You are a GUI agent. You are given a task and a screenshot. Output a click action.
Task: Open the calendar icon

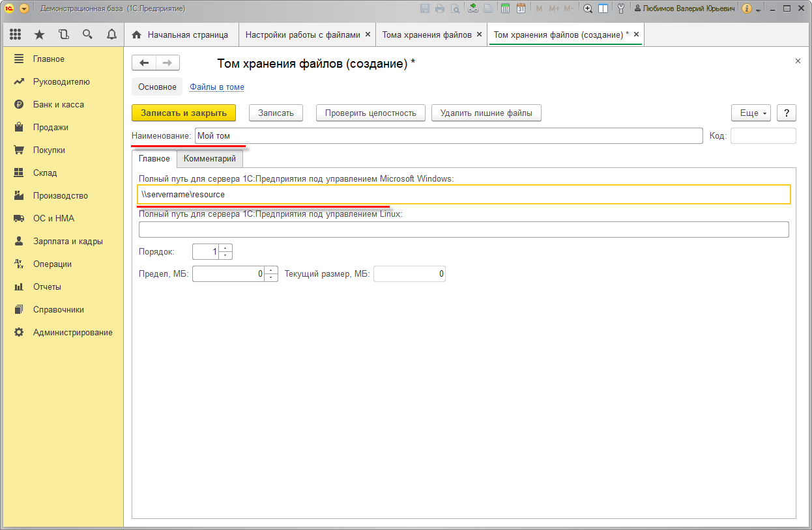(x=521, y=8)
